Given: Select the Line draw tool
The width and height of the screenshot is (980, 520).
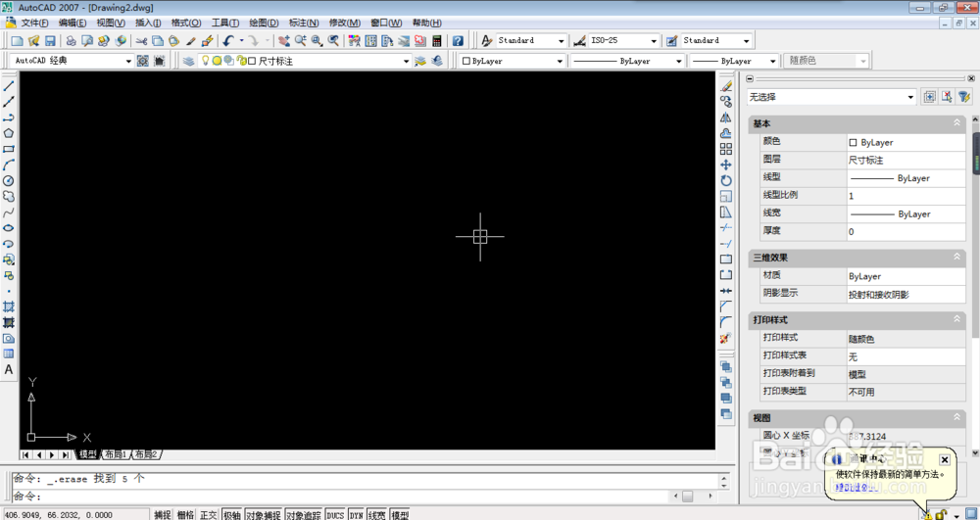Looking at the screenshot, I should 9,86.
